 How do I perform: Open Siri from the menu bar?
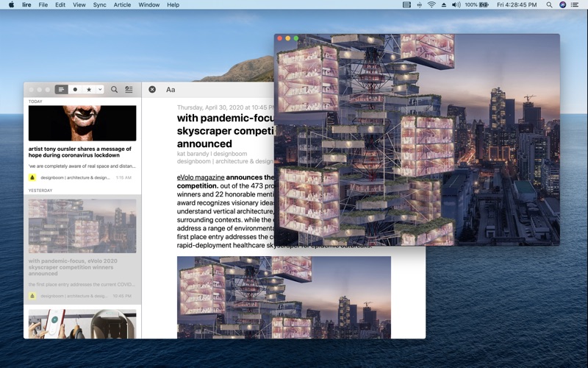coord(563,4)
